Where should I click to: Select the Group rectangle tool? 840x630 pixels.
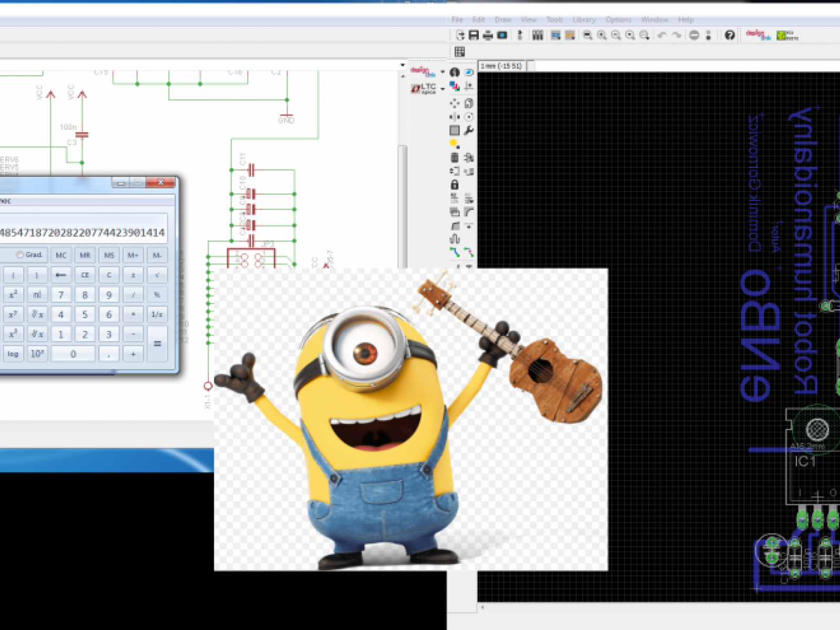point(455,130)
